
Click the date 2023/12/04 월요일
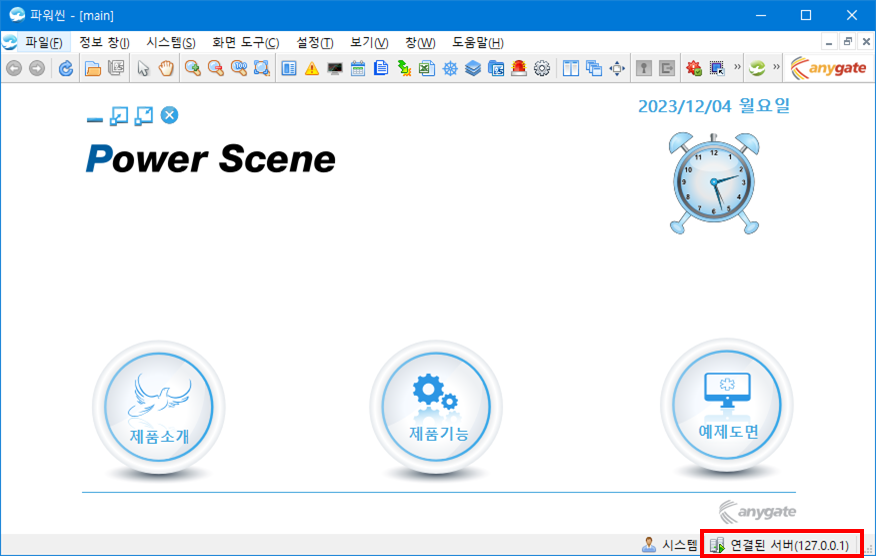(x=714, y=106)
